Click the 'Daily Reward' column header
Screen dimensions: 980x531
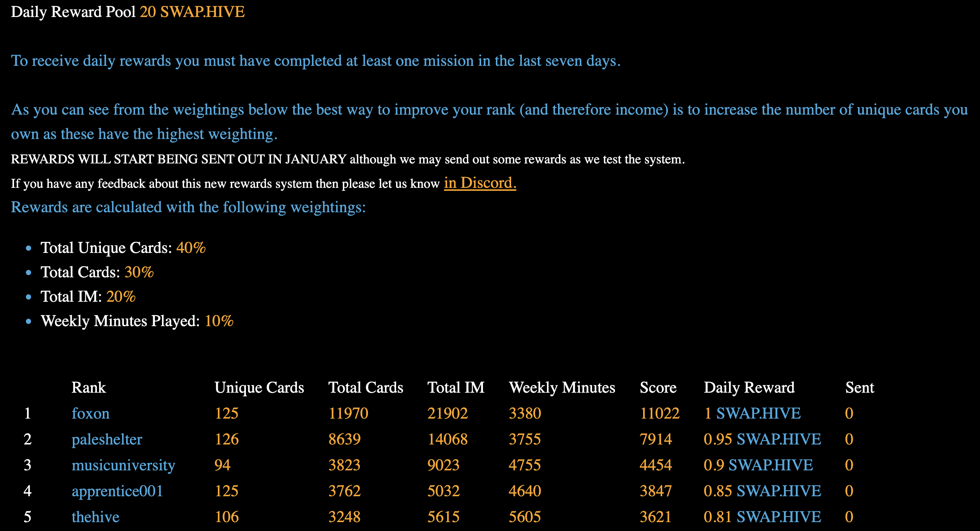pos(749,388)
